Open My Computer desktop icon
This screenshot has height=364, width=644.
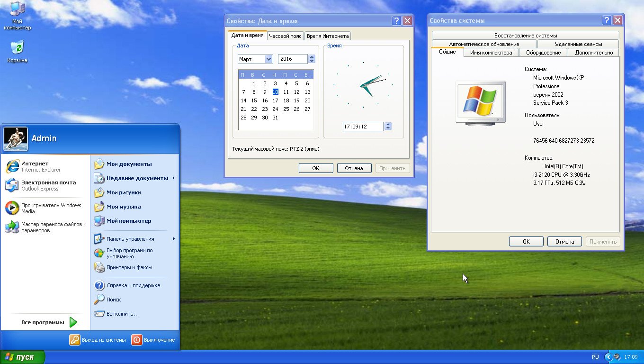point(17,9)
